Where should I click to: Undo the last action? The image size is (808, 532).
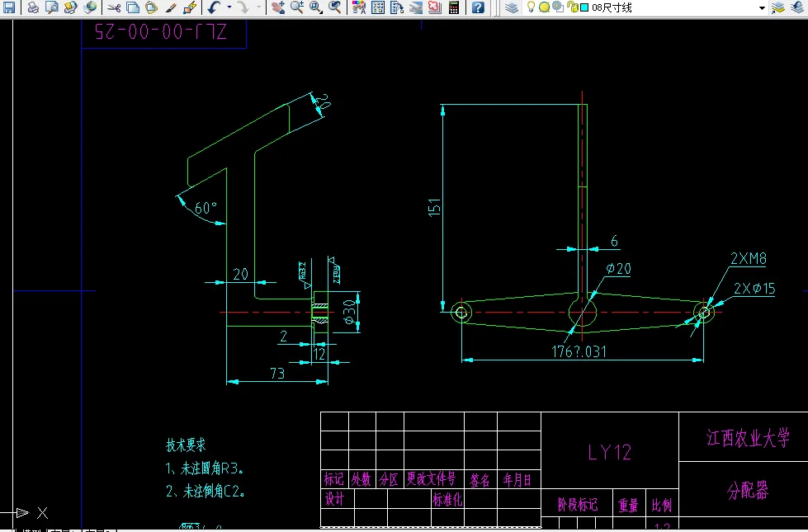click(215, 7)
